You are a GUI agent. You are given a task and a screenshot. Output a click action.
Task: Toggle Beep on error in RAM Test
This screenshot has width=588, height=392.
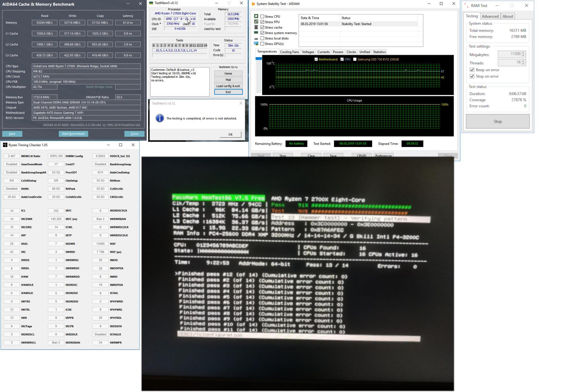(x=472, y=70)
